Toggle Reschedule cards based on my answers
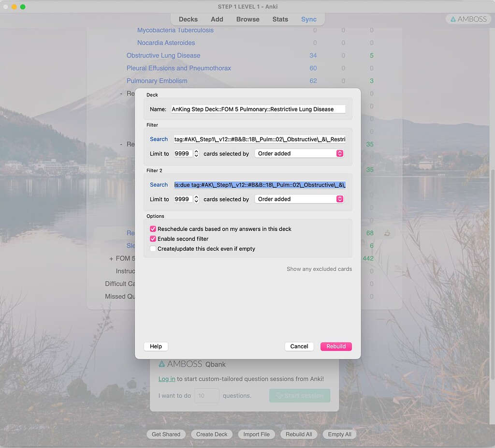495x448 pixels. tap(153, 229)
